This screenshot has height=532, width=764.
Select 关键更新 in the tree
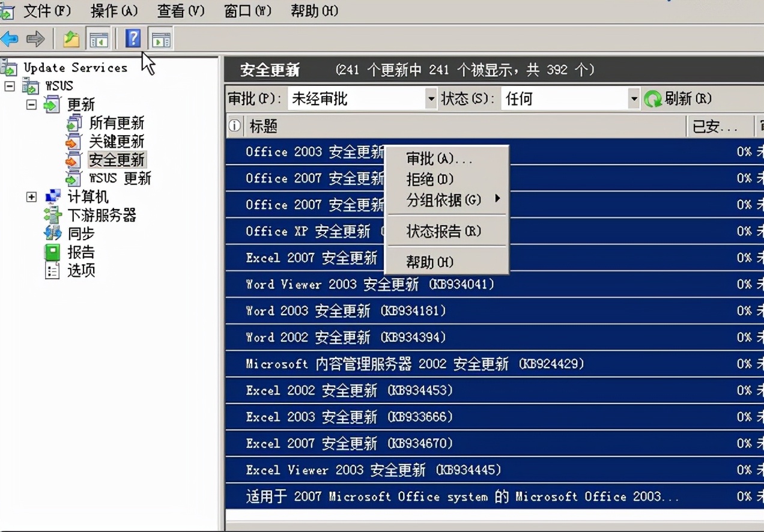point(117,142)
